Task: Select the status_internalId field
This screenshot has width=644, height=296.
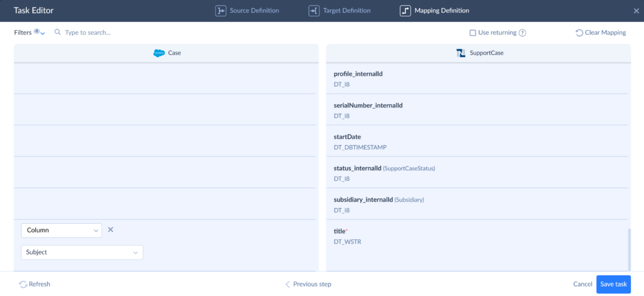Action: point(477,173)
